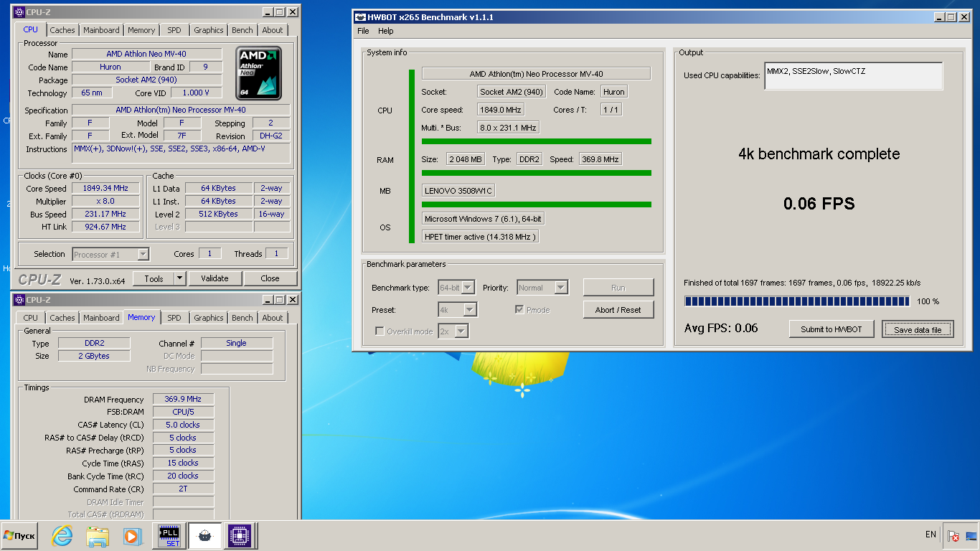980x551 pixels.
Task: Open SPD tab in CPU-Z processor window
Action: [174, 30]
